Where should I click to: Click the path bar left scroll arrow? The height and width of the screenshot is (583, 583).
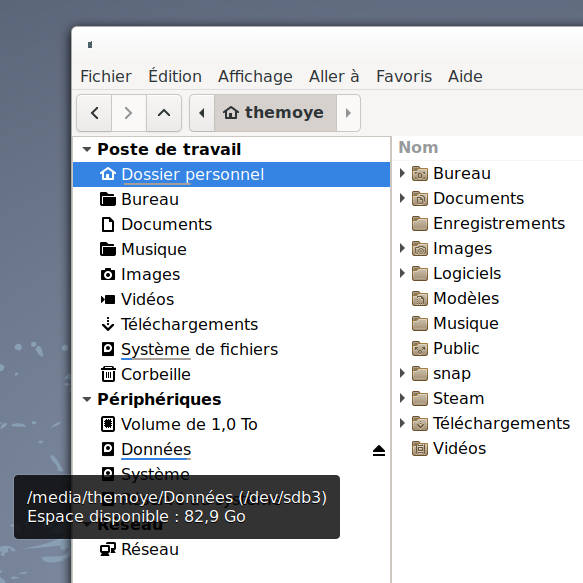[202, 113]
